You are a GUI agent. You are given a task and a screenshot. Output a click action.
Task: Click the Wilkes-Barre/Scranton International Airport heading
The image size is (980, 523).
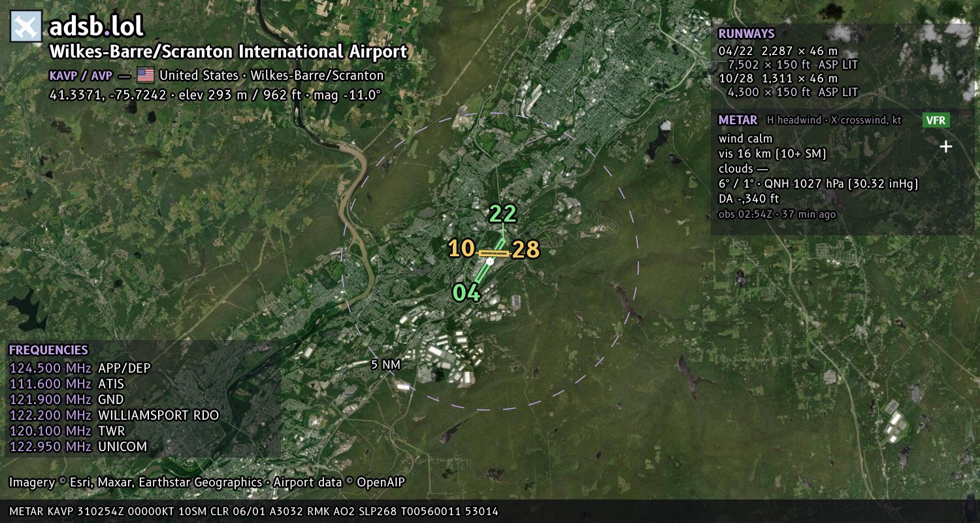tap(229, 52)
